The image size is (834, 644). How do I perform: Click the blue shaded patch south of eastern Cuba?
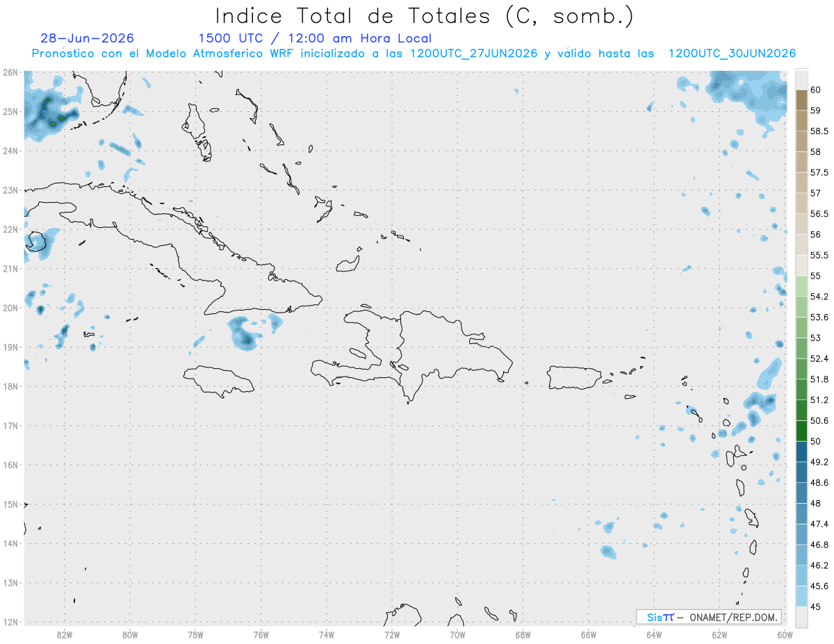coord(245,333)
